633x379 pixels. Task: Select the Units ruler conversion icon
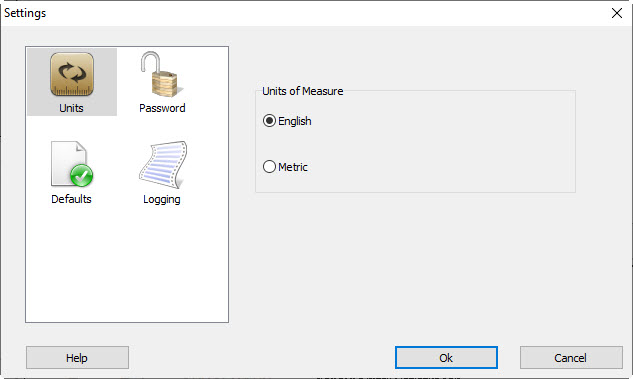72,74
